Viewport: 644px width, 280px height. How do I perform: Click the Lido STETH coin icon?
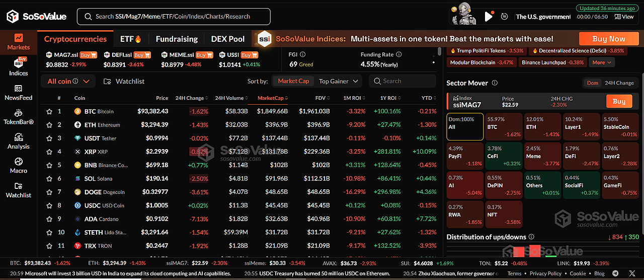[x=78, y=232]
